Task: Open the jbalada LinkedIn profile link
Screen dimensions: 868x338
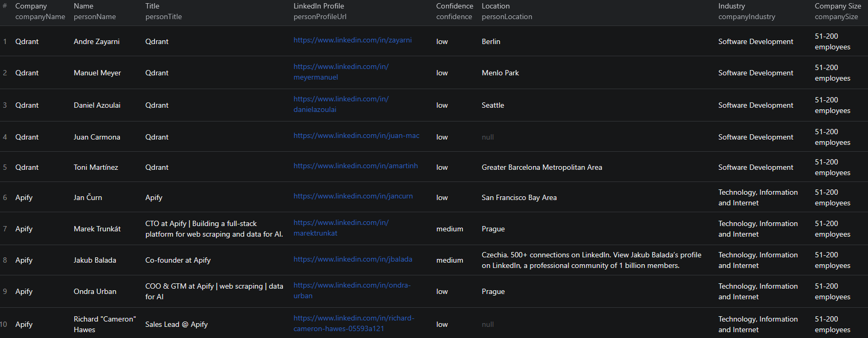Action: pos(353,259)
